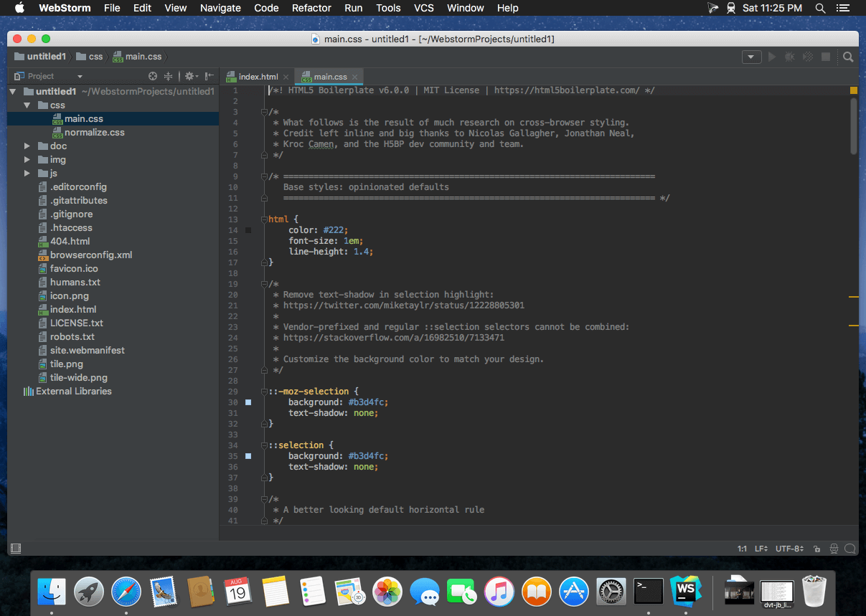Fold the html rule at line 13
Image resolution: width=866 pixels, height=616 pixels.
pyautogui.click(x=264, y=219)
